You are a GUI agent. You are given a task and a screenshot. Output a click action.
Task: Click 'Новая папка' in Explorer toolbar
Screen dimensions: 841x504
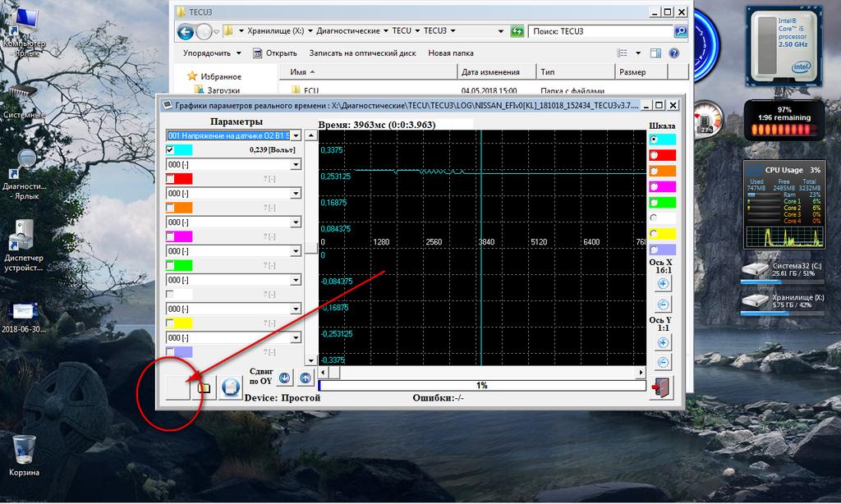tap(450, 53)
